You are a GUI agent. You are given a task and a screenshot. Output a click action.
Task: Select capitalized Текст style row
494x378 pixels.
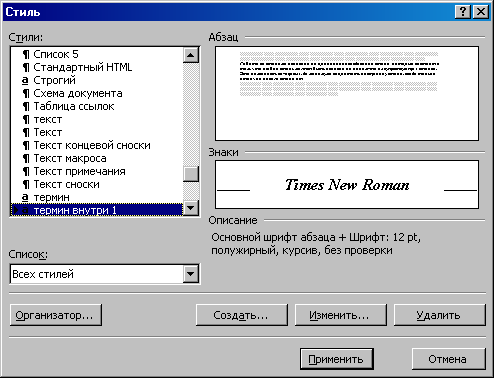97,132
